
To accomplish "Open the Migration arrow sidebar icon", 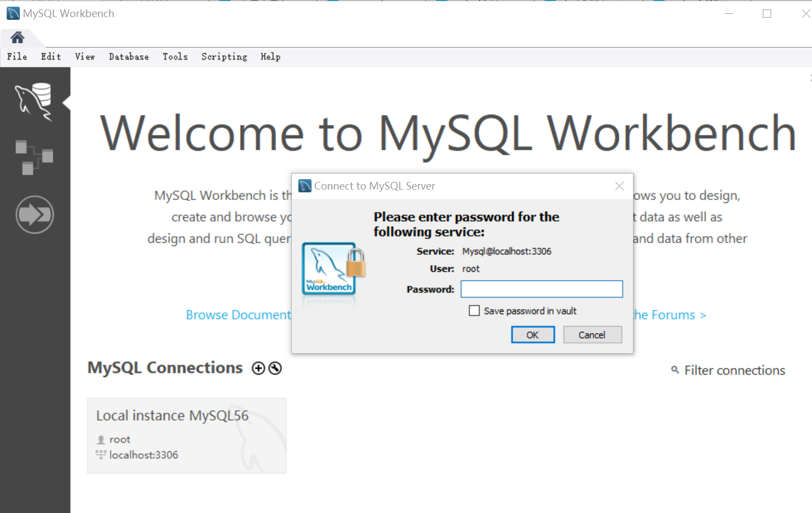I will point(34,214).
